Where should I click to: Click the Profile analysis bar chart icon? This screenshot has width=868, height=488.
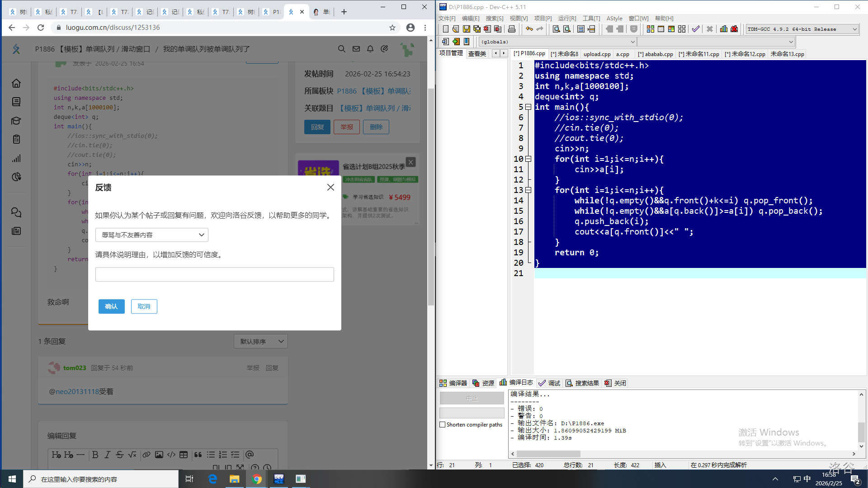point(723,29)
